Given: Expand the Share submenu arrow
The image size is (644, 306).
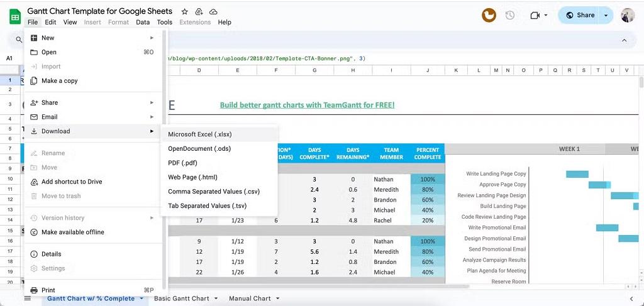Looking at the screenshot, I should click(152, 102).
